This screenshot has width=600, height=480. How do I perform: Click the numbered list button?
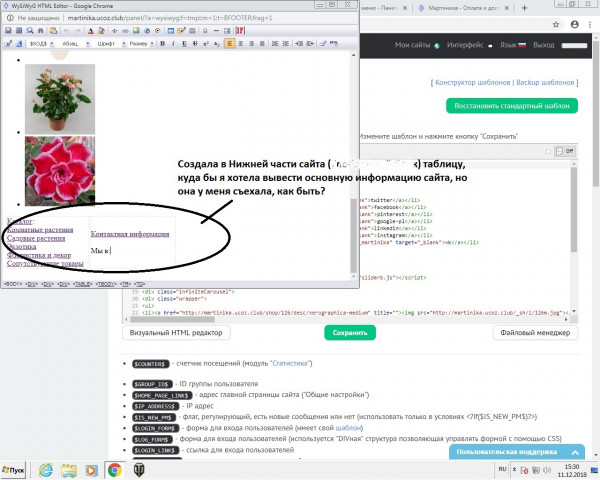(275, 44)
